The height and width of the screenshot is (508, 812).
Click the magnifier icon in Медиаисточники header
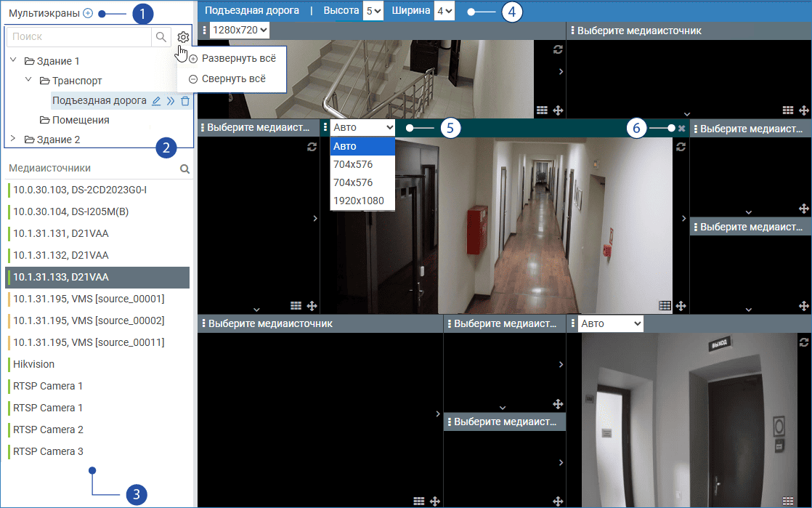point(185,169)
